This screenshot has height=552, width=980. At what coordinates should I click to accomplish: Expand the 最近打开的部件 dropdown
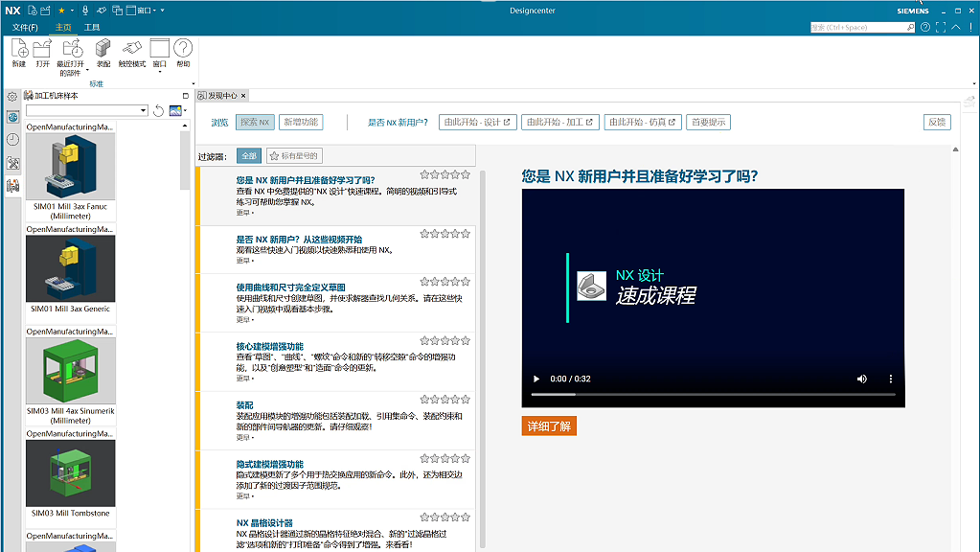click(87, 68)
